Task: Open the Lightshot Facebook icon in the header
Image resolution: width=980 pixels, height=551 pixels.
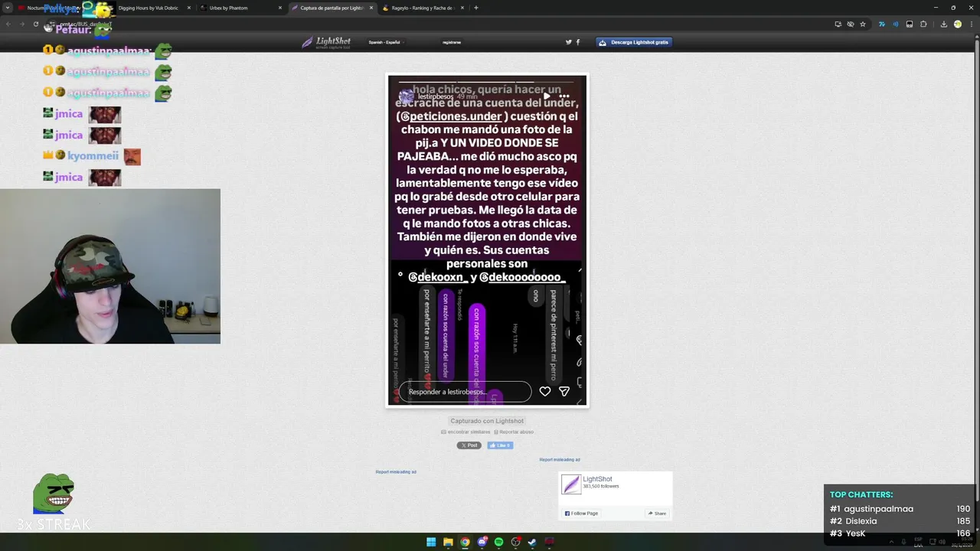Action: 578,42
